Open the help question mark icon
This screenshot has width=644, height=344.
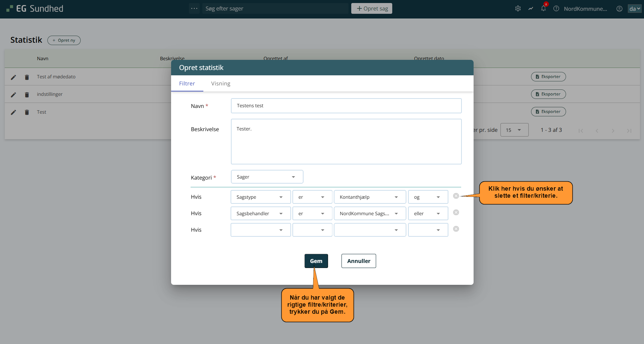[x=556, y=9]
